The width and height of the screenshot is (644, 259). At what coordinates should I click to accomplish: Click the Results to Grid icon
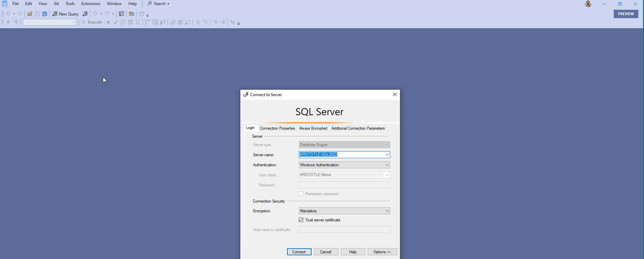[180, 22]
